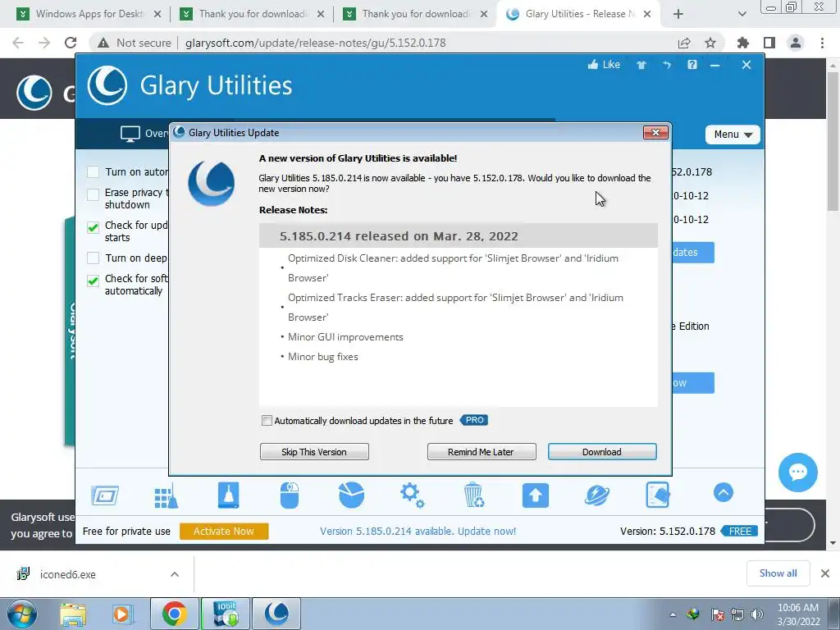The width and height of the screenshot is (840, 630).
Task: Click the shirt skin icon in Glary header
Action: pyautogui.click(x=641, y=65)
